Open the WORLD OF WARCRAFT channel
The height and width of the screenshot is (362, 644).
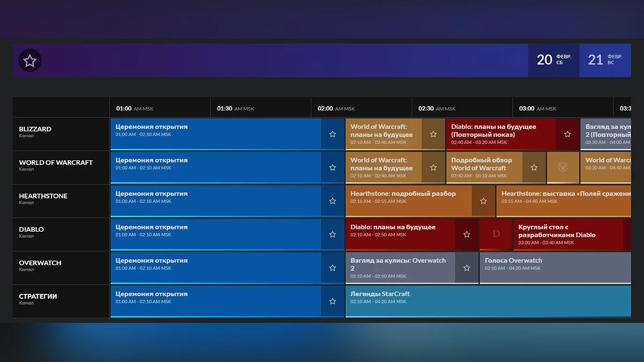61,167
